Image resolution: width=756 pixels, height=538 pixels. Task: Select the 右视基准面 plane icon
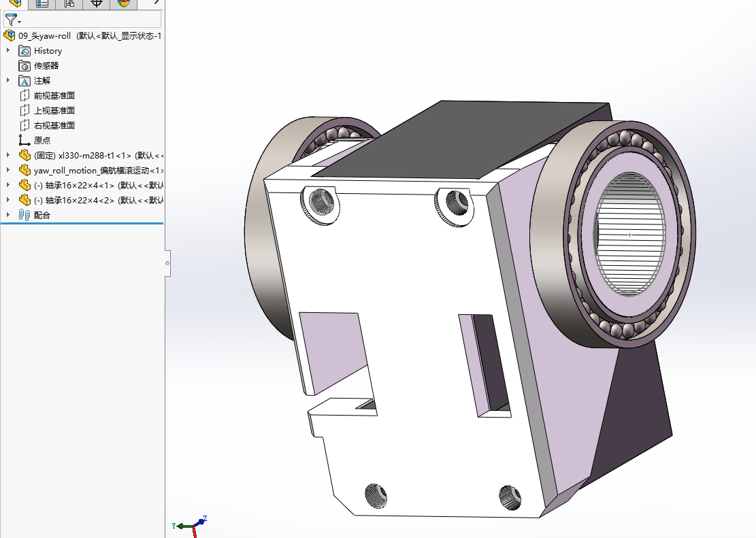[x=24, y=125]
